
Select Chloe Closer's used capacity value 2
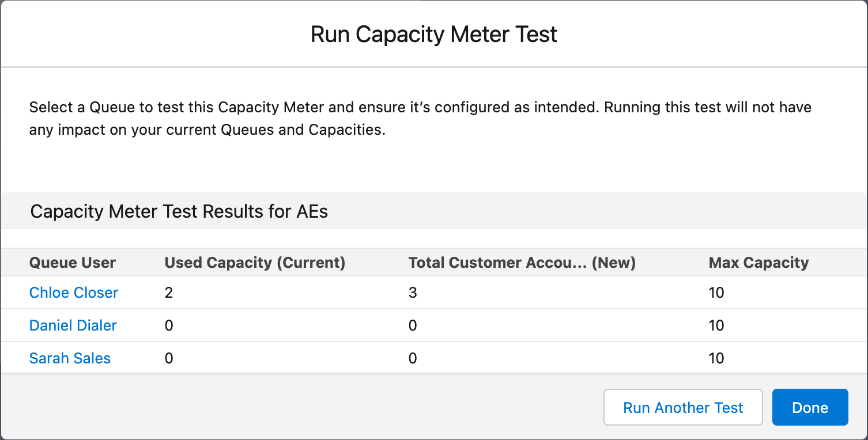(x=169, y=293)
